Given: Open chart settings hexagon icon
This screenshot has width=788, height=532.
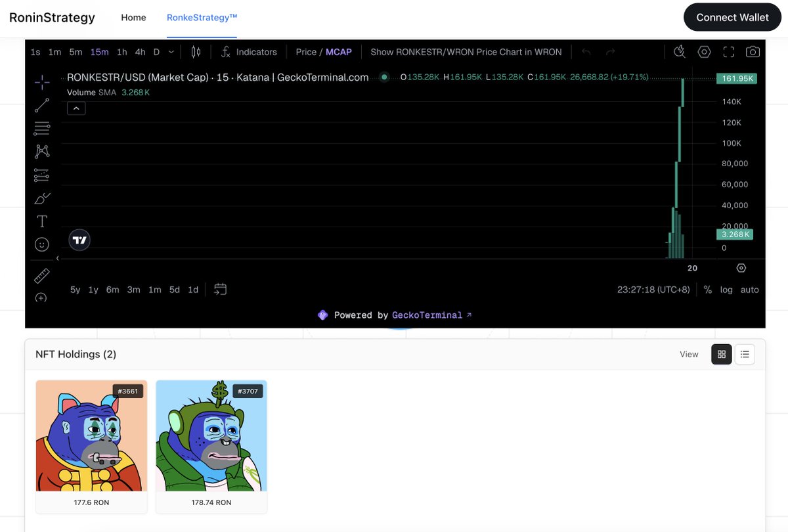Looking at the screenshot, I should 704,52.
